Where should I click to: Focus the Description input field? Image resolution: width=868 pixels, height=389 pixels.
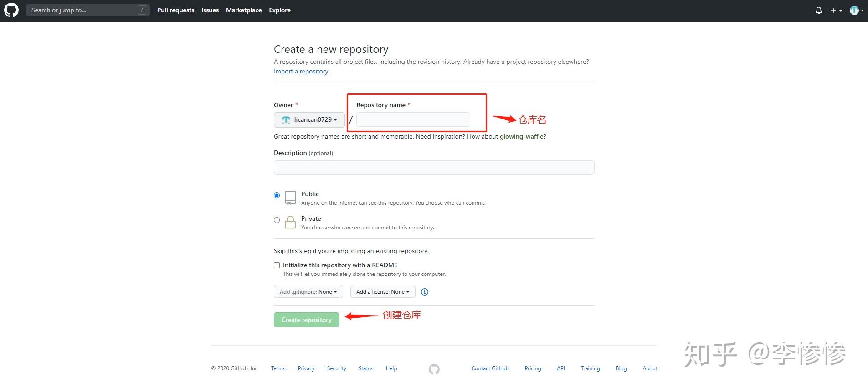pyautogui.click(x=434, y=167)
